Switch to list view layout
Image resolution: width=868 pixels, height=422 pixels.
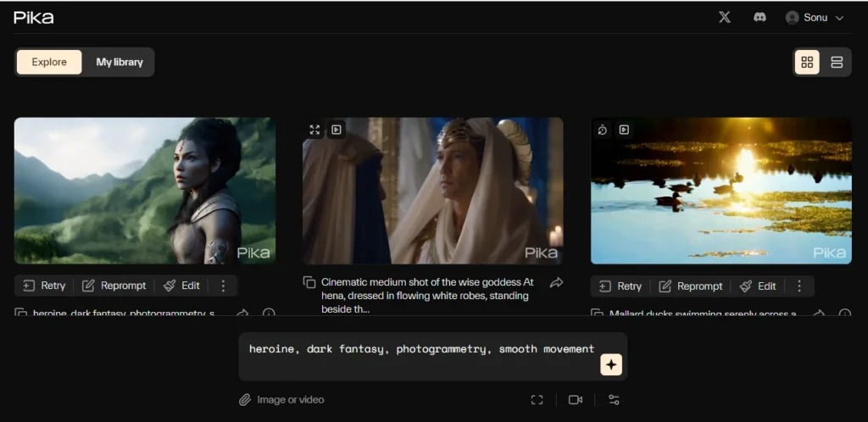pos(837,62)
